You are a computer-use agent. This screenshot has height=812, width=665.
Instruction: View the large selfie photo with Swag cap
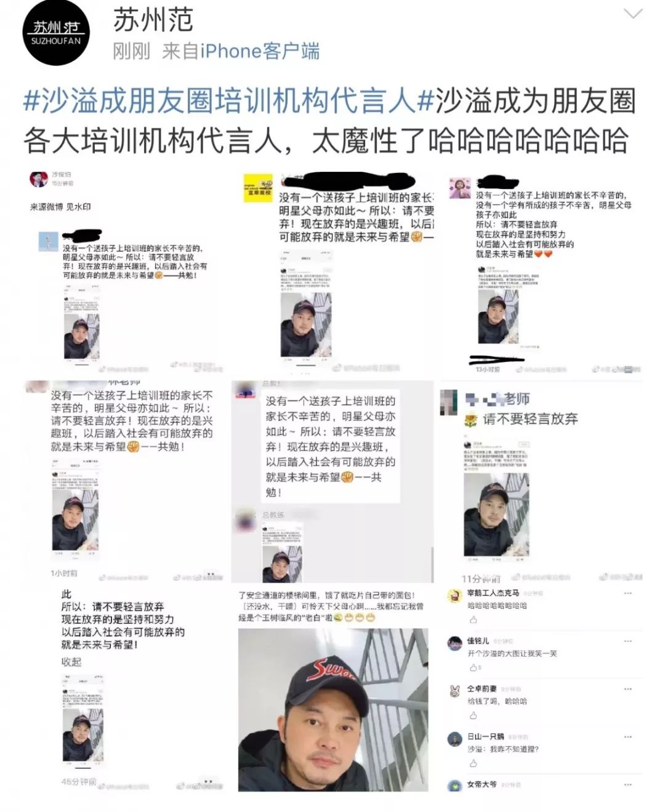coord(333,710)
